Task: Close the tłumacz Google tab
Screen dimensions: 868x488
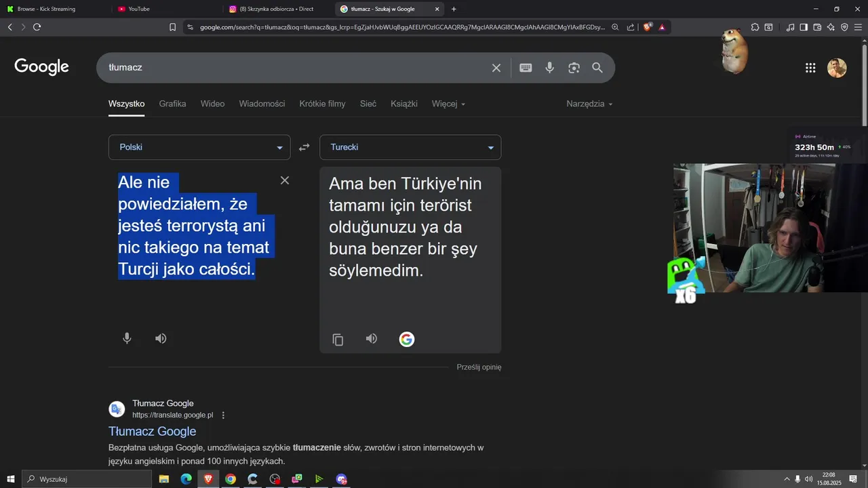Action: (437, 9)
